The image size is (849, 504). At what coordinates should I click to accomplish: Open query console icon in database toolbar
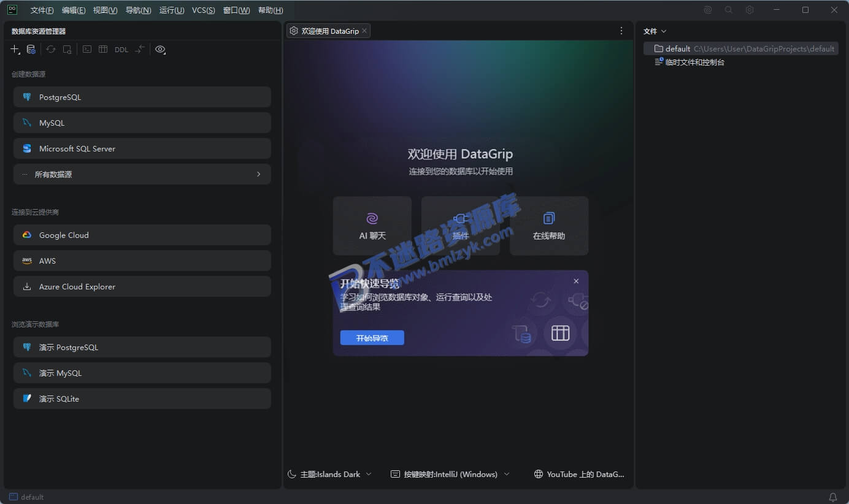87,50
